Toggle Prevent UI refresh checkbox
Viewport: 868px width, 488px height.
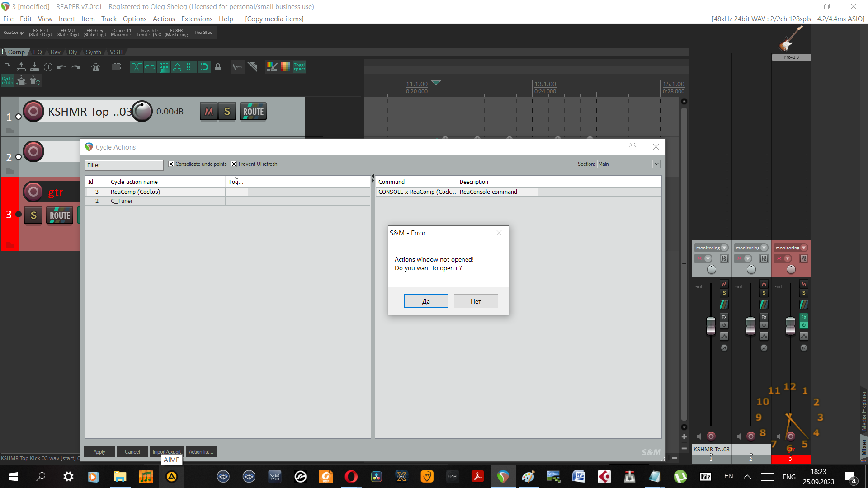(234, 164)
